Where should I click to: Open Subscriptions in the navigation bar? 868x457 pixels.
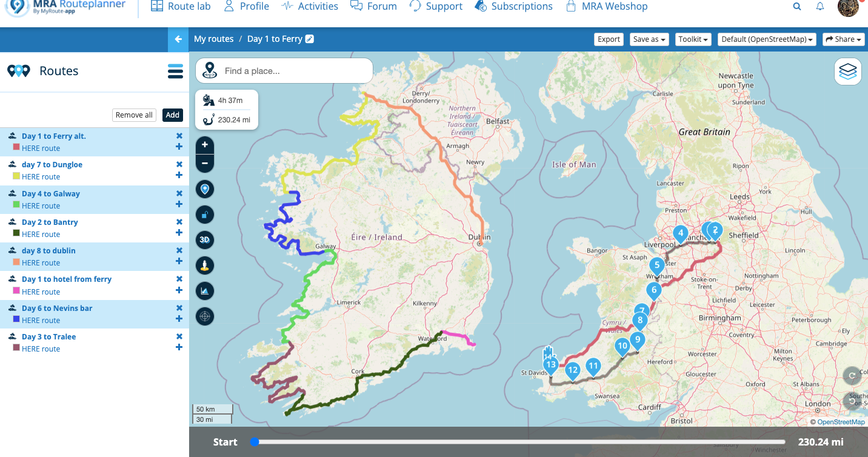tap(513, 6)
